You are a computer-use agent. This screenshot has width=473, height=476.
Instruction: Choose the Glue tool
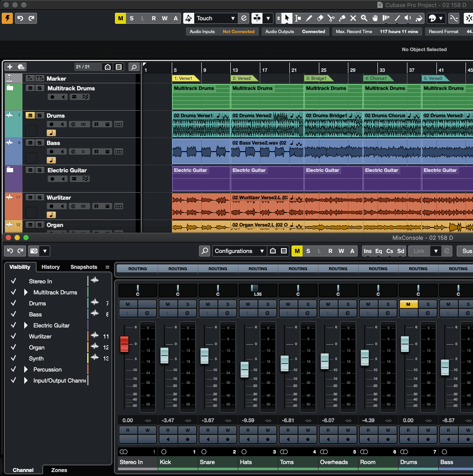[342, 18]
